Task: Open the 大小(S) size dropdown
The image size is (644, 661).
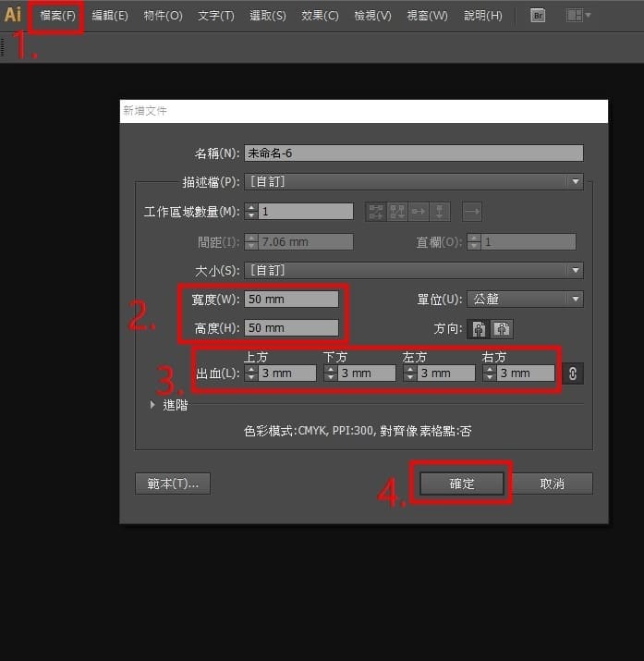Action: [414, 270]
